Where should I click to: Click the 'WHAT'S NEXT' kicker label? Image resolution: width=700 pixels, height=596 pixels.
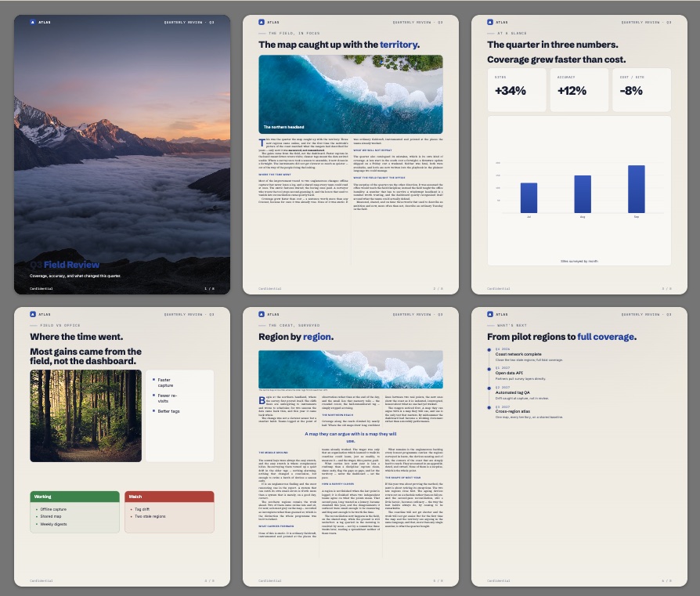click(x=511, y=325)
